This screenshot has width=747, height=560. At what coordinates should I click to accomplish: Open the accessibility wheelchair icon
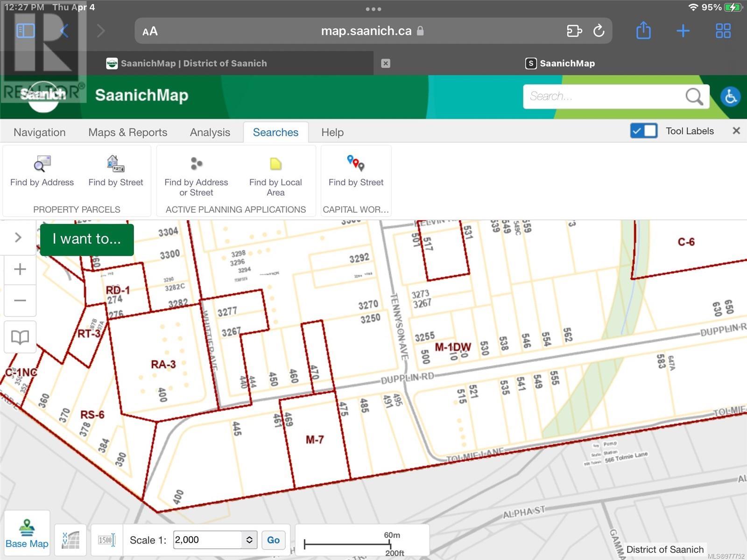coord(731,97)
